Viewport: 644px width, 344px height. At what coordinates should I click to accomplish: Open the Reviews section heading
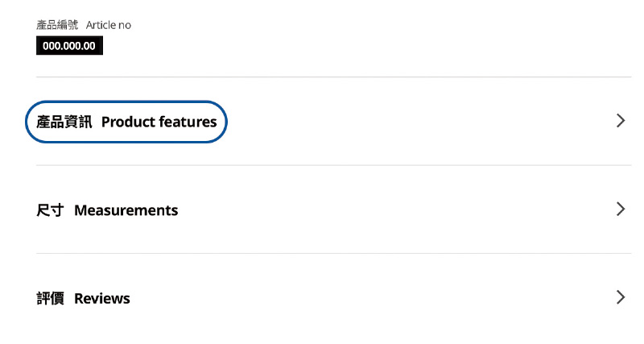click(83, 299)
